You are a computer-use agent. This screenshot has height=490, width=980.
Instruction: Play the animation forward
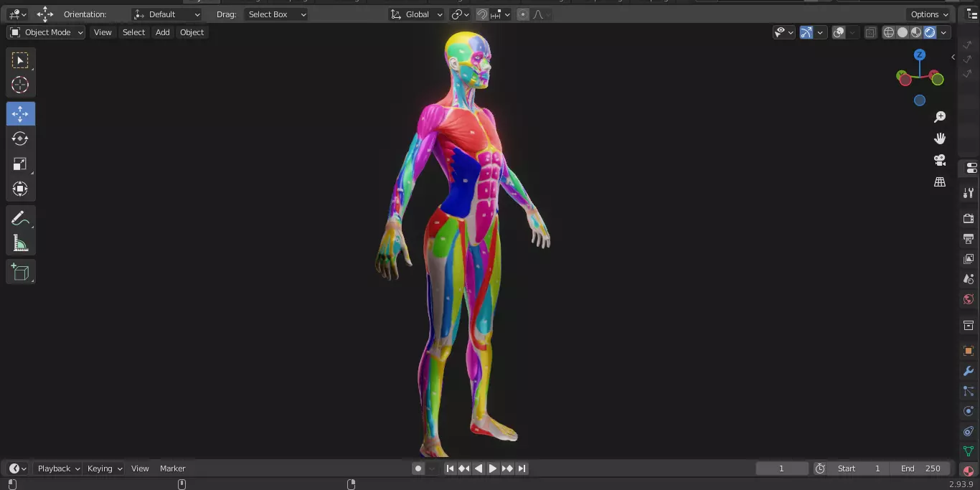click(x=493, y=468)
